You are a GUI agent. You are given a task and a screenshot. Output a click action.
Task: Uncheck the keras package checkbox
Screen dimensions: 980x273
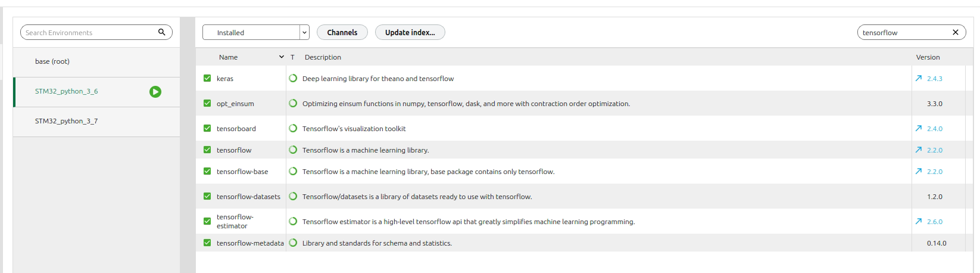(x=207, y=78)
